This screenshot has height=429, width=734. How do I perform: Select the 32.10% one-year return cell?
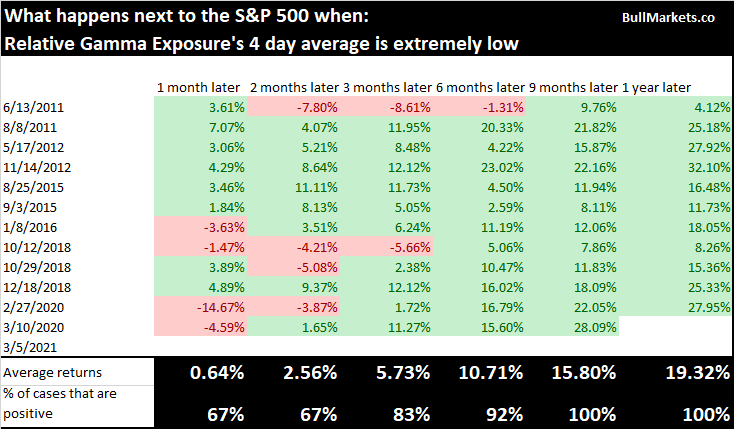tap(697, 166)
